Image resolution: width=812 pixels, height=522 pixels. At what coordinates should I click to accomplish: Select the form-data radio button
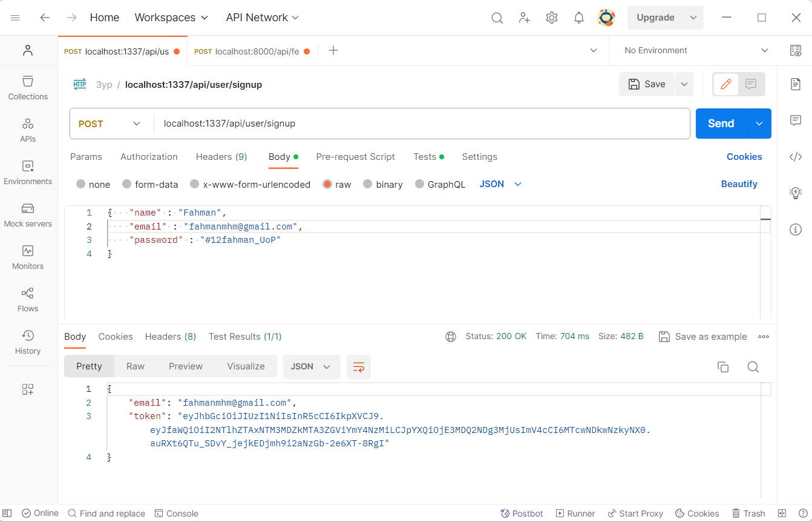pyautogui.click(x=127, y=184)
